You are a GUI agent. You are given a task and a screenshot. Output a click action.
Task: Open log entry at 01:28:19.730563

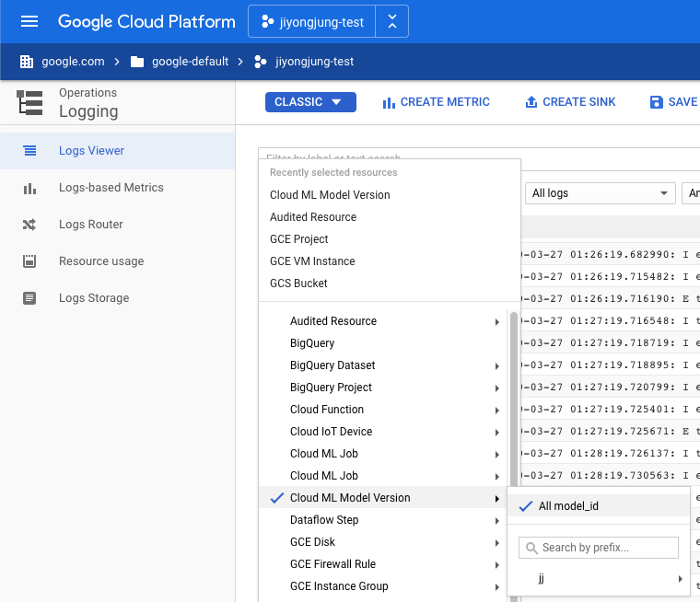611,475
